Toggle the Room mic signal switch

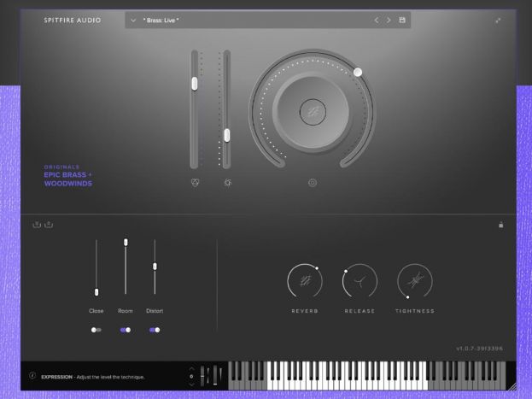click(126, 330)
